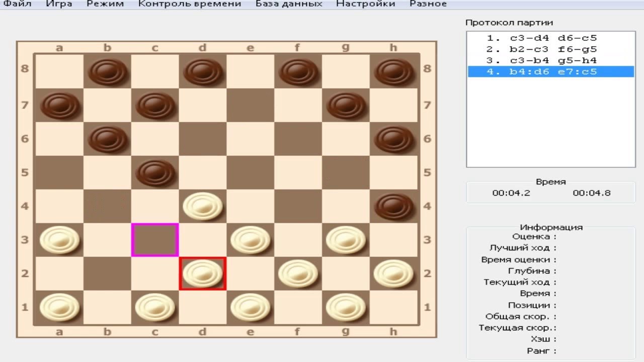Click the Лучший ход label

point(523,248)
